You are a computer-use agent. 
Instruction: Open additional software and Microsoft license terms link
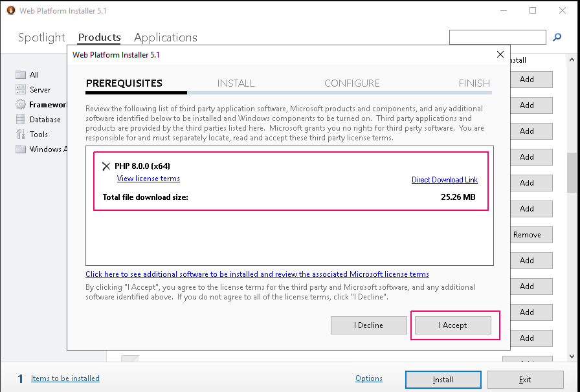[257, 274]
